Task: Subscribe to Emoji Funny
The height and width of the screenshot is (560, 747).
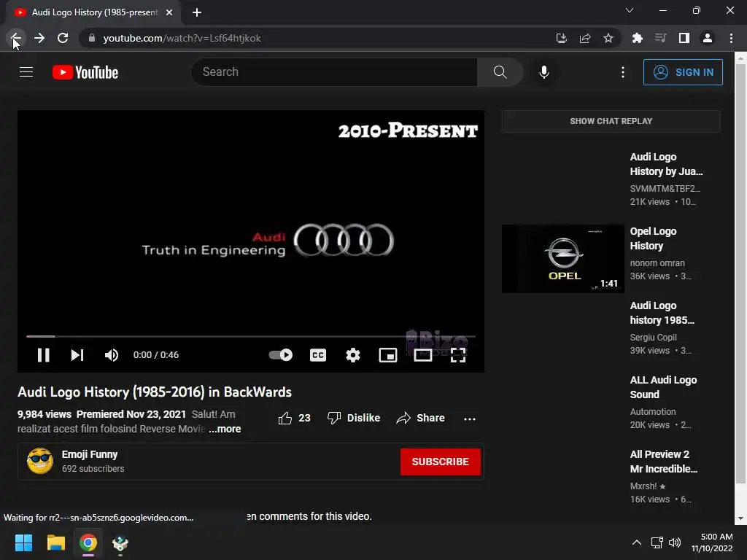Action: pos(440,462)
